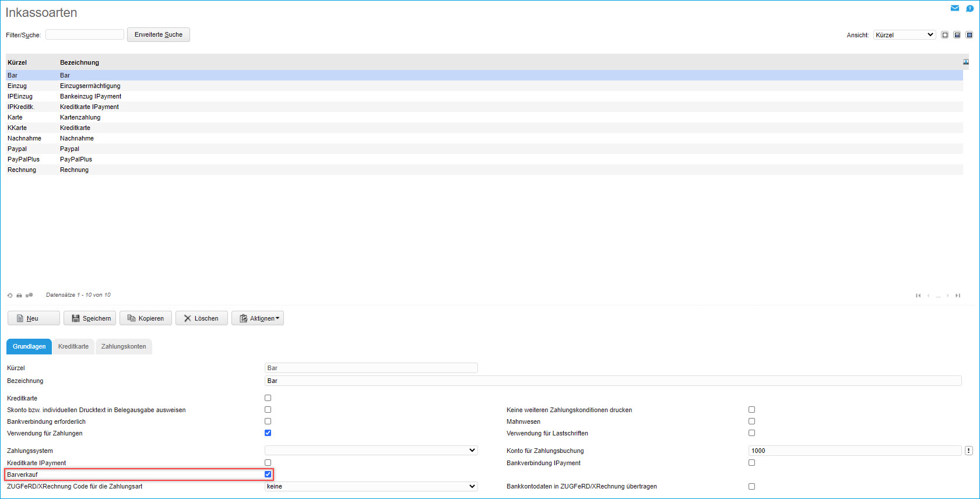Open the Ansicht dropdown showing Kürzel
The width and height of the screenshot is (980, 499).
pyautogui.click(x=905, y=35)
